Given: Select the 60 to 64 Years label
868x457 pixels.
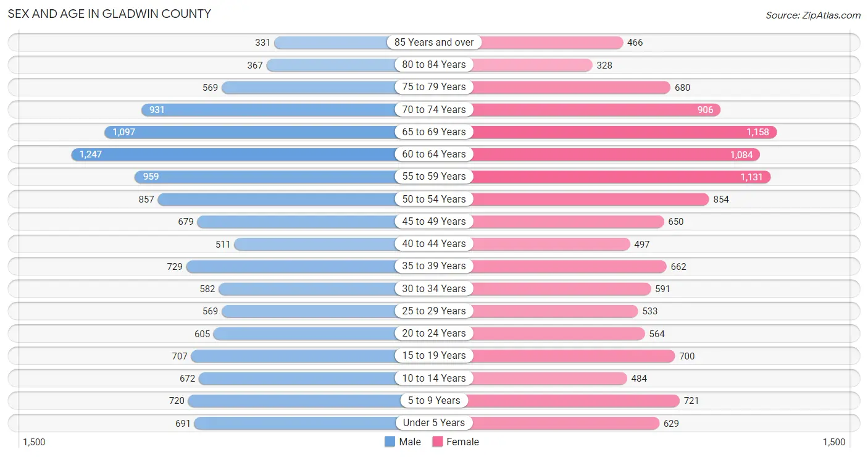Looking at the screenshot, I should click(x=434, y=154).
